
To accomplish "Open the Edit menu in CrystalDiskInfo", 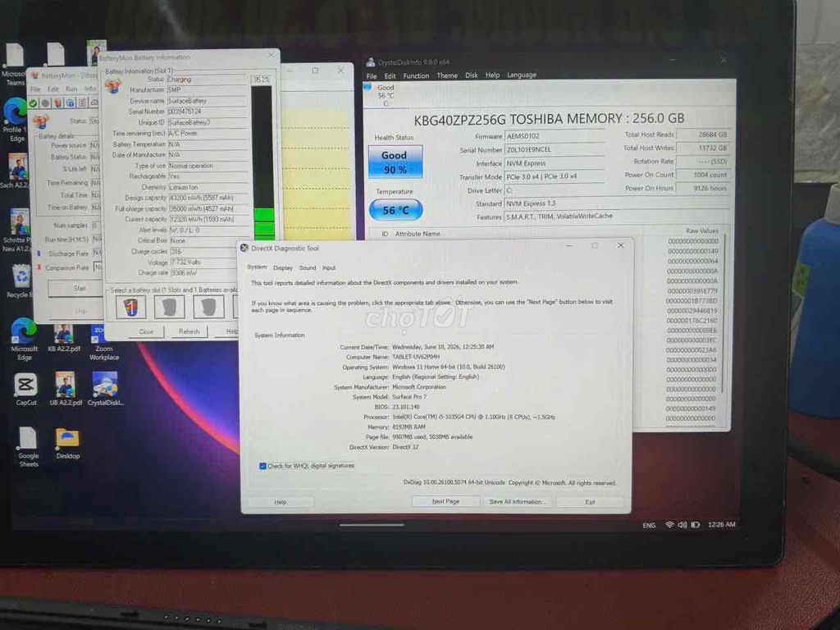I will click(390, 76).
